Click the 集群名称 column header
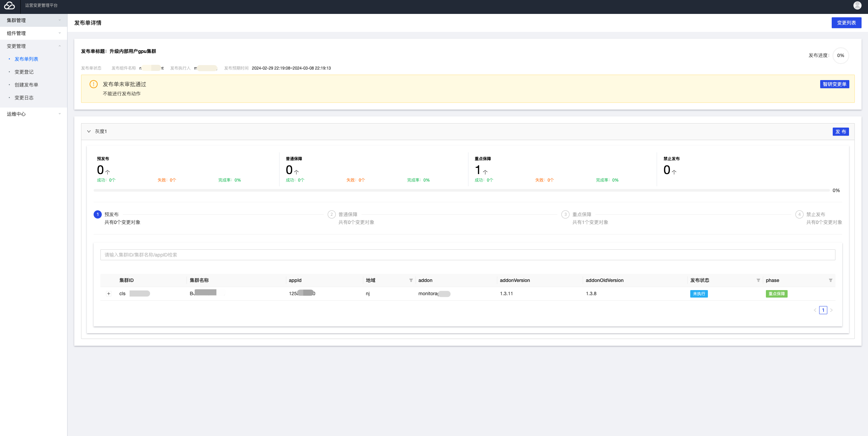Image resolution: width=868 pixels, height=436 pixels. point(199,280)
